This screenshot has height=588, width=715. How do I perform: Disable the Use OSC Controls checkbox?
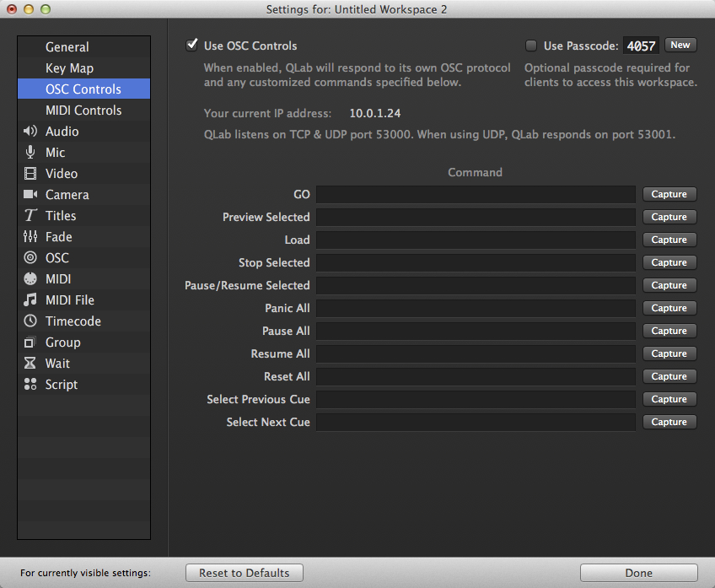pos(192,46)
